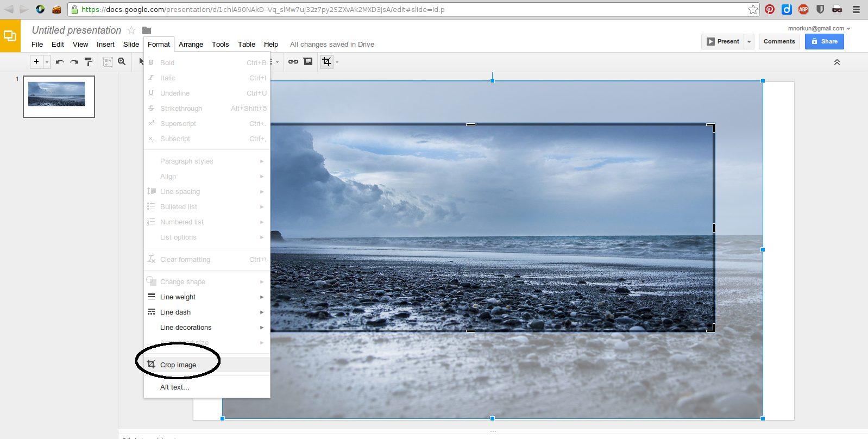Click the blue Share button
868x439 pixels.
pos(825,41)
